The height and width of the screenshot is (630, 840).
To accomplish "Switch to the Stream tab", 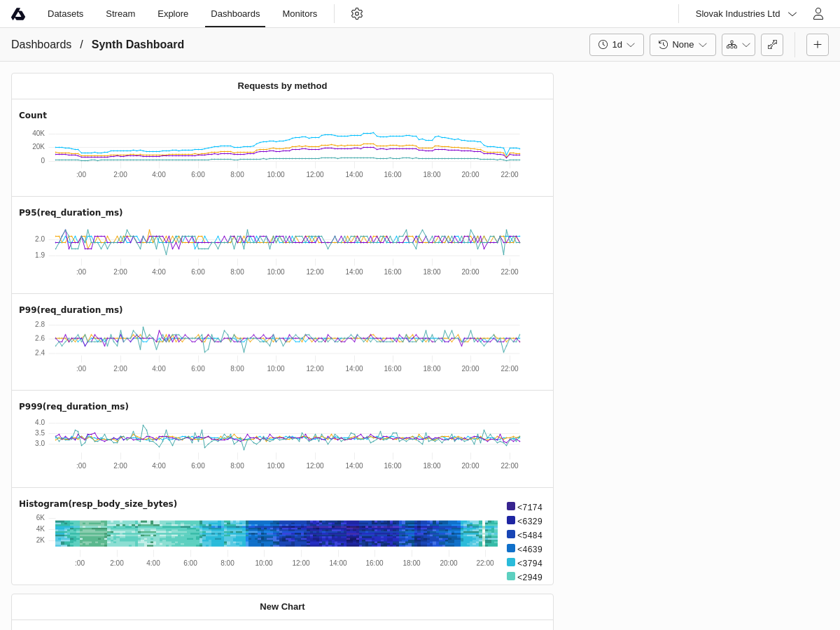I will click(x=120, y=14).
